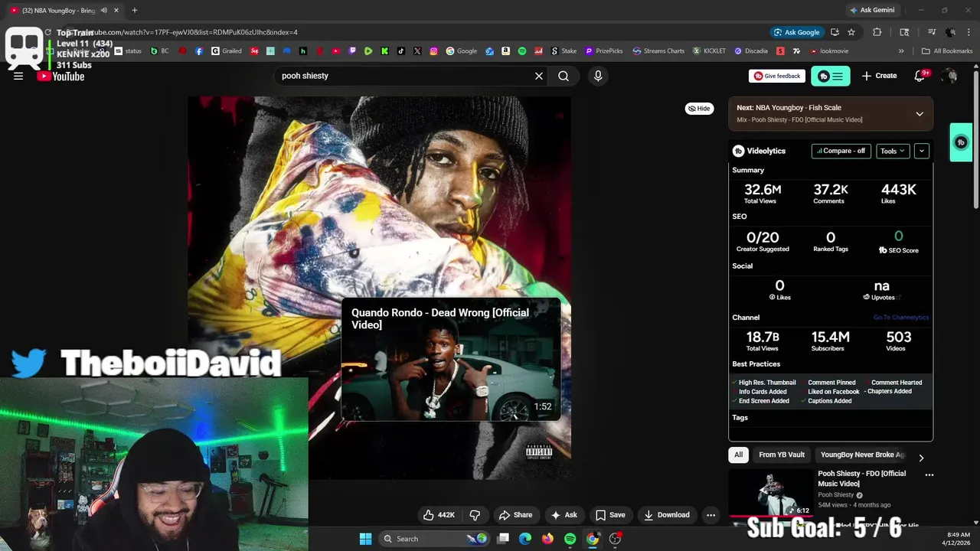Download the video with Download button

point(667,515)
